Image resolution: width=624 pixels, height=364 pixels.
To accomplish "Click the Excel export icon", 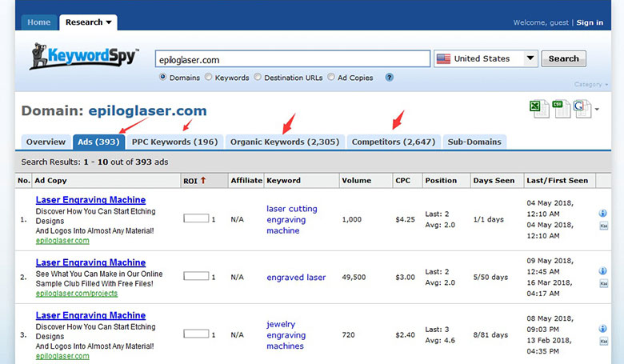I will tap(538, 109).
